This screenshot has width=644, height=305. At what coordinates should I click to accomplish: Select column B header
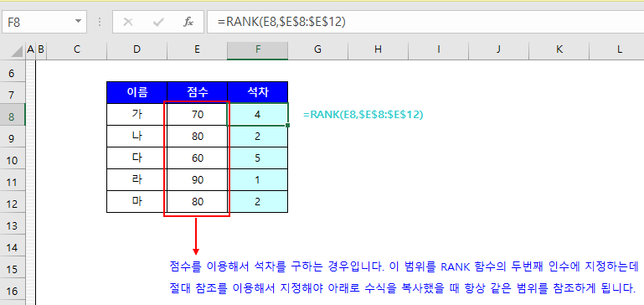point(41,49)
